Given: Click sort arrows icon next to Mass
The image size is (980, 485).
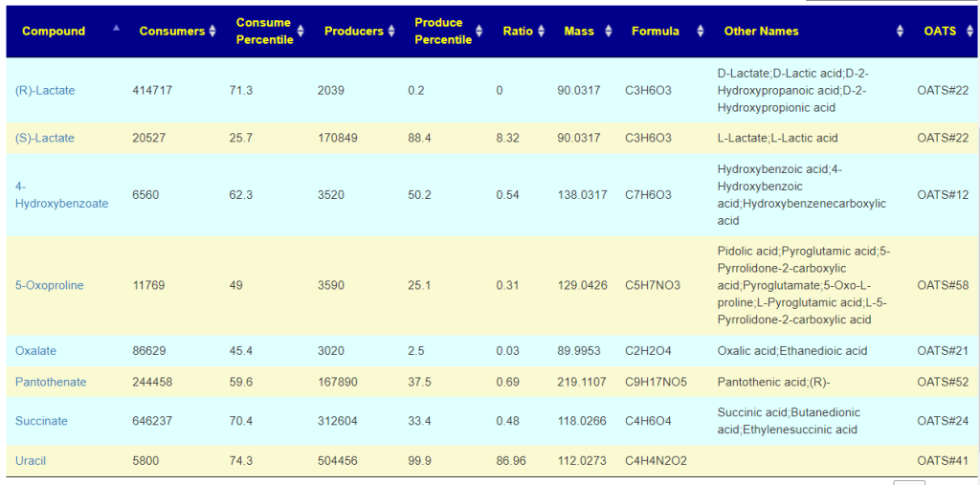Looking at the screenshot, I should (x=609, y=32).
